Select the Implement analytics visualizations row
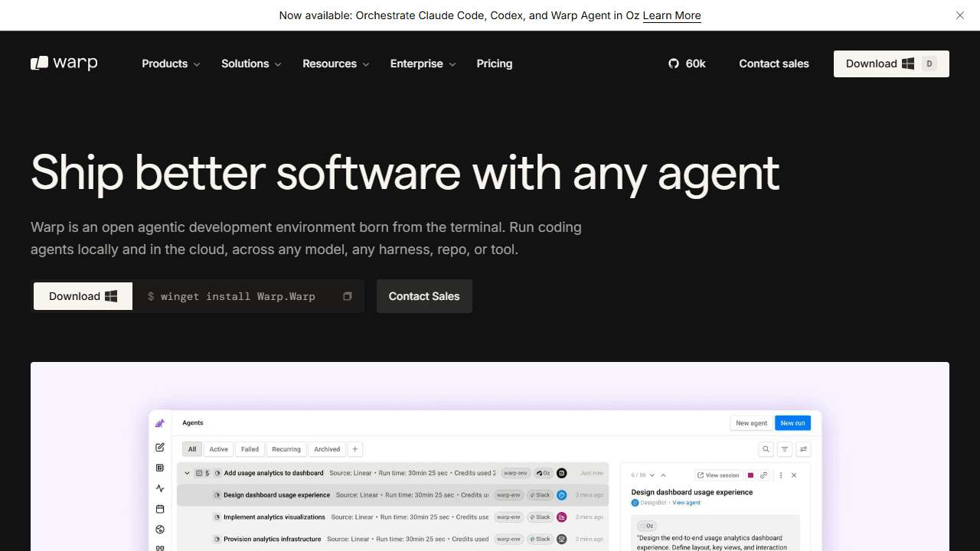The width and height of the screenshot is (980, 551). pos(393,517)
